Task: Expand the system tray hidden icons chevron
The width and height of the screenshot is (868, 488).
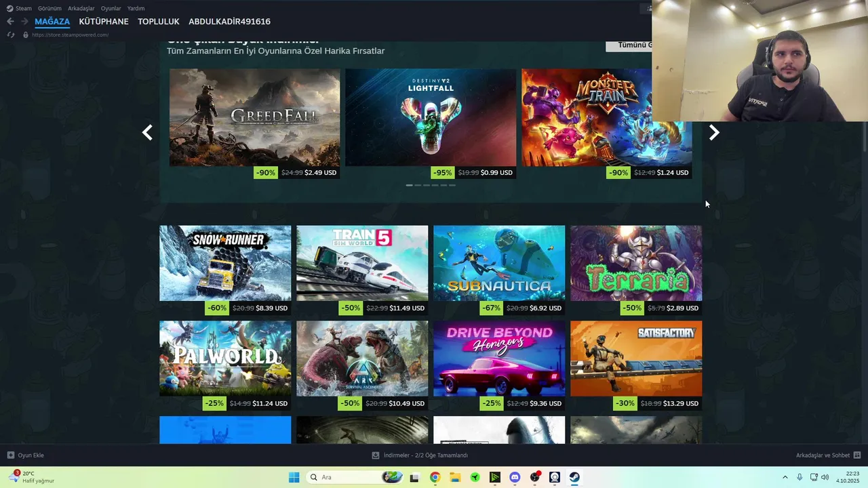Action: pos(785,477)
